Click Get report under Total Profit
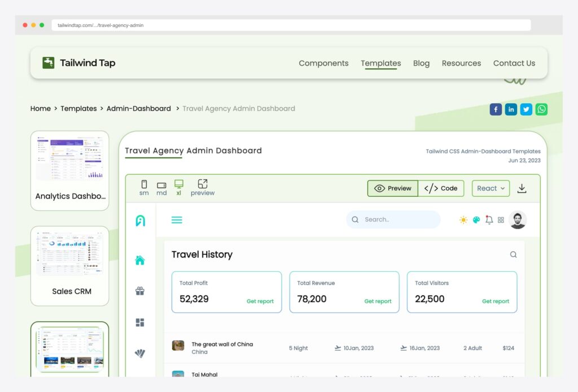Image resolution: width=578 pixels, height=392 pixels. pos(260,301)
